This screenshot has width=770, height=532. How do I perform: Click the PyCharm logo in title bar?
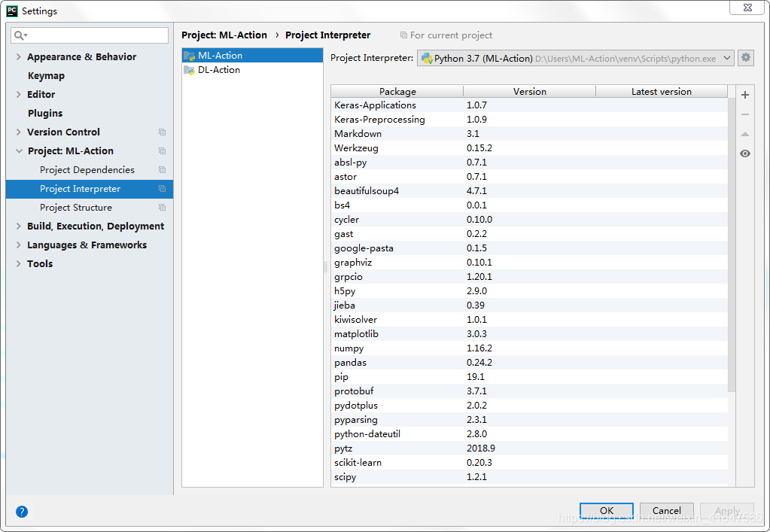point(12,11)
